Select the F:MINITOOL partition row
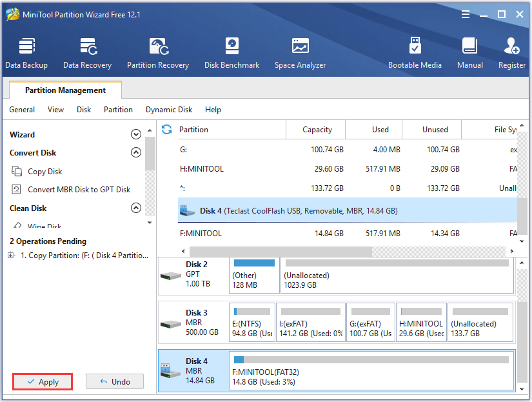 (348, 233)
